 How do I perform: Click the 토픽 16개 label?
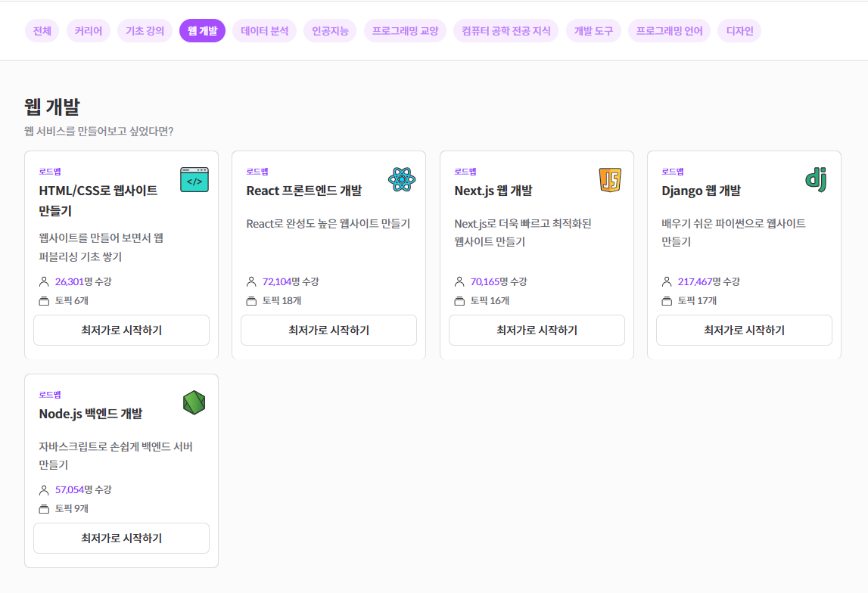490,301
